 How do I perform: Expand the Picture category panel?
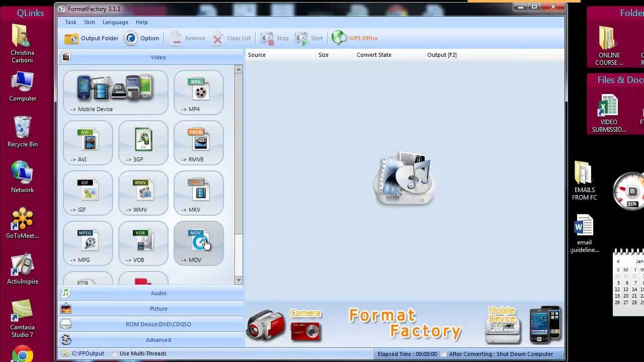pos(151,309)
